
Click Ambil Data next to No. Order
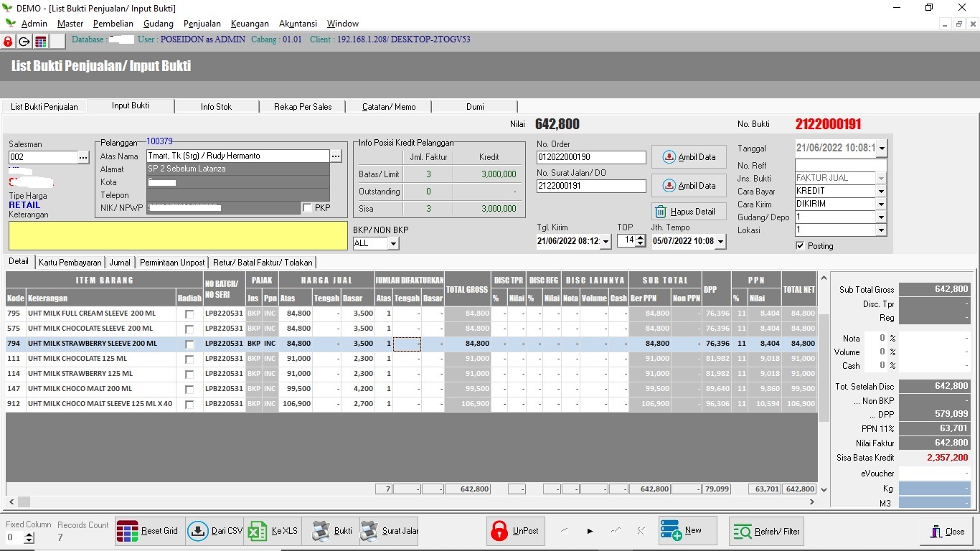(689, 157)
